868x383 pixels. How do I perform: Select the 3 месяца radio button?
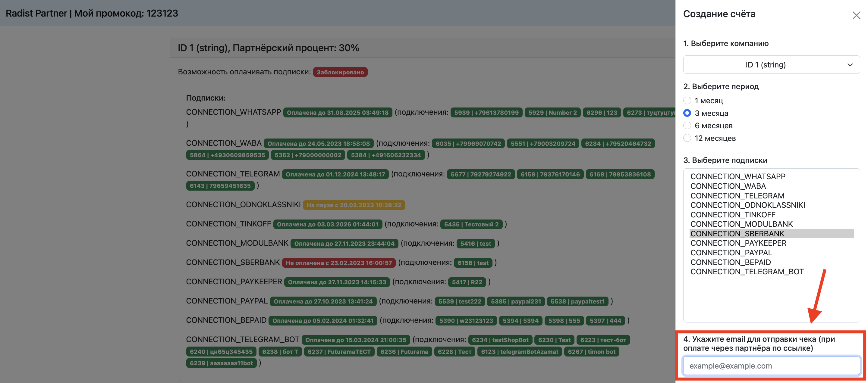click(x=687, y=113)
